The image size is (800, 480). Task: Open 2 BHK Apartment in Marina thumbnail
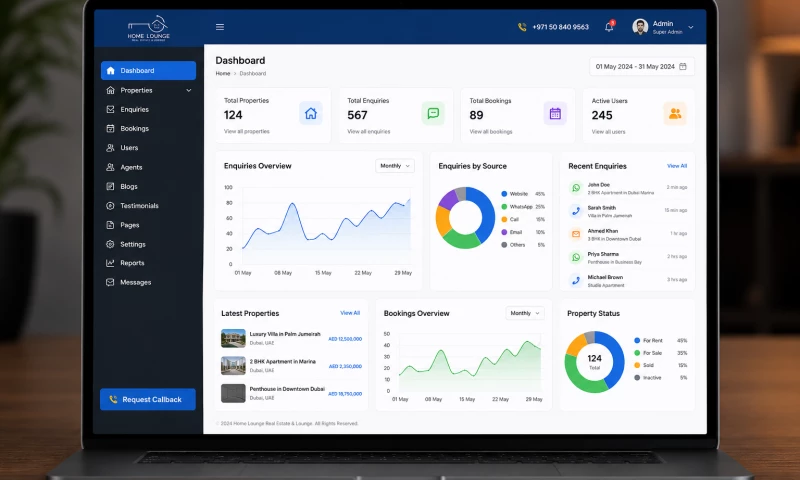(233, 366)
